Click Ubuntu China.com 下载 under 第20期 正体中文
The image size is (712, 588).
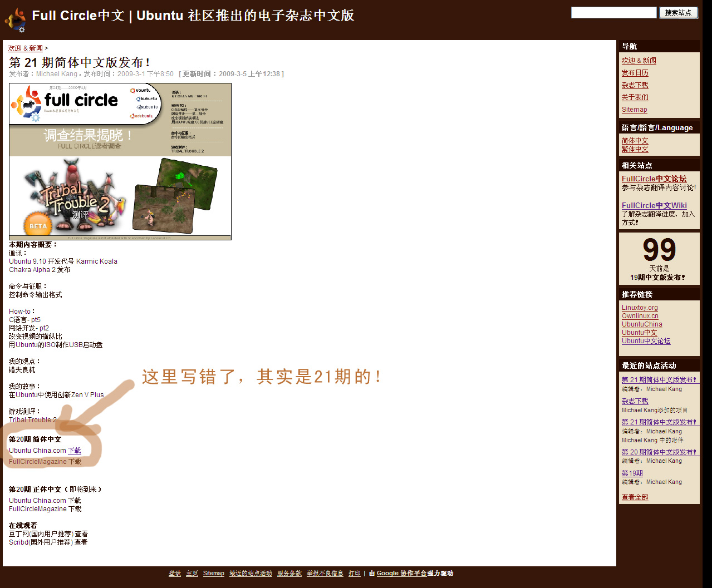pos(45,501)
